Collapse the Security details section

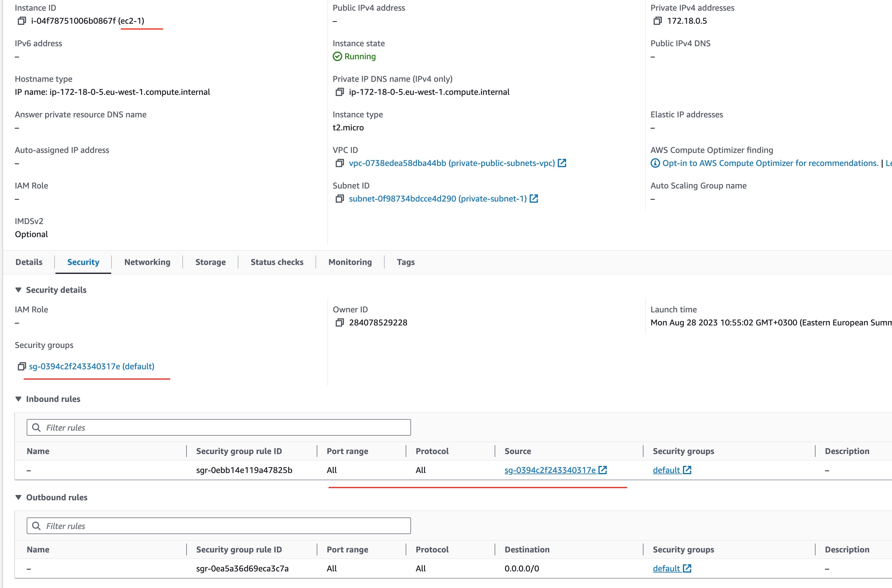[18, 290]
